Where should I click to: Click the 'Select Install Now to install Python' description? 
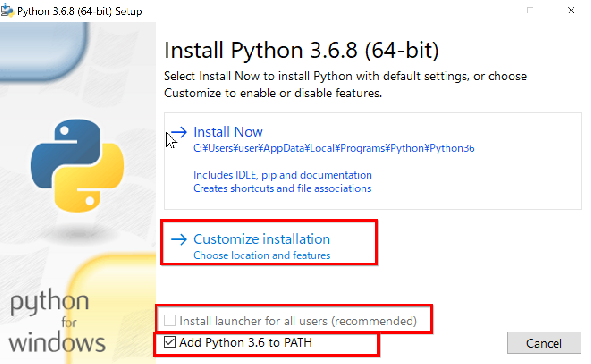[345, 85]
